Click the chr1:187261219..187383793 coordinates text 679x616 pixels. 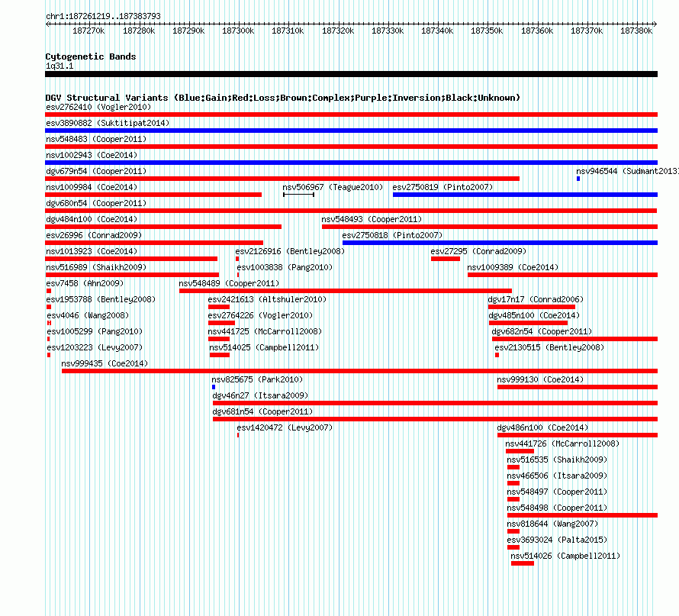[x=103, y=16]
